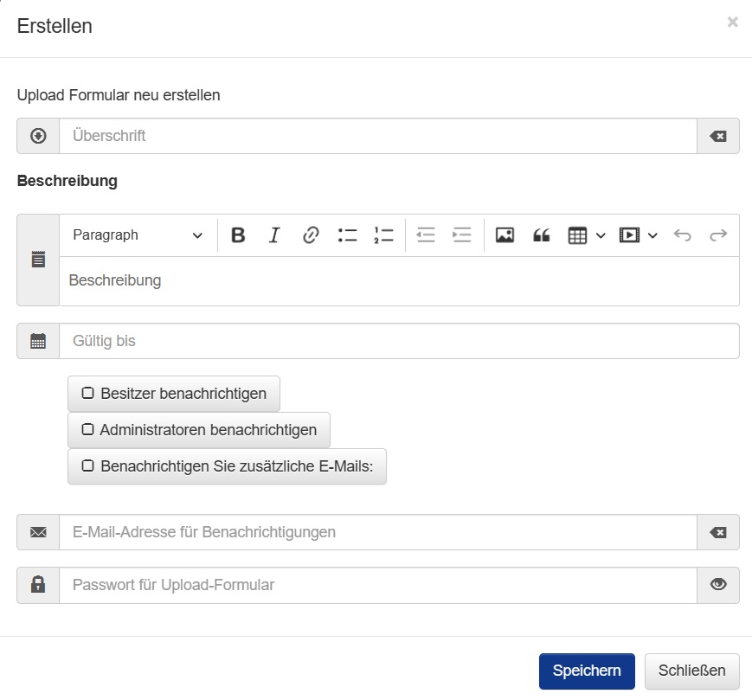Click in the Überschrift input field
The height and width of the screenshot is (700, 752).
pos(378,136)
